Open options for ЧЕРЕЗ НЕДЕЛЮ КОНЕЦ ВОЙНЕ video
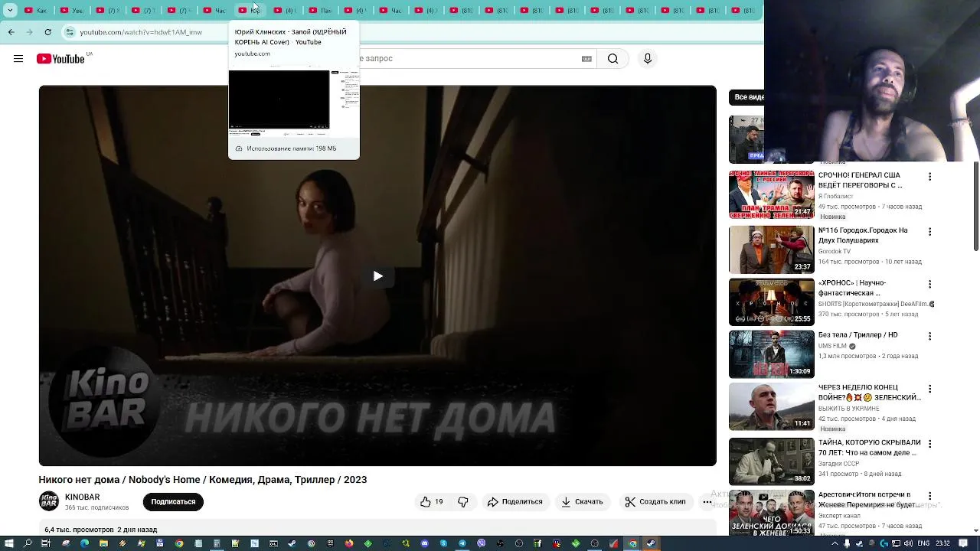 [930, 389]
